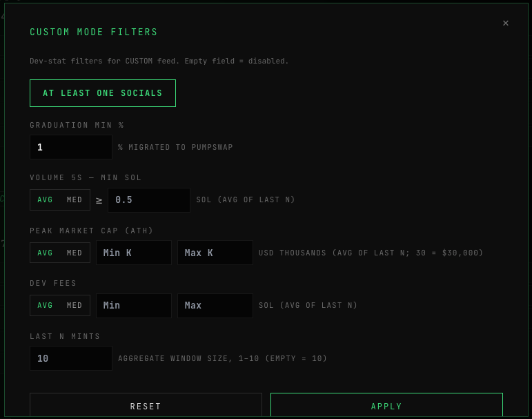The width and height of the screenshot is (532, 419).
Task: Select AVG for Peak Market Cap
Action: point(45,253)
